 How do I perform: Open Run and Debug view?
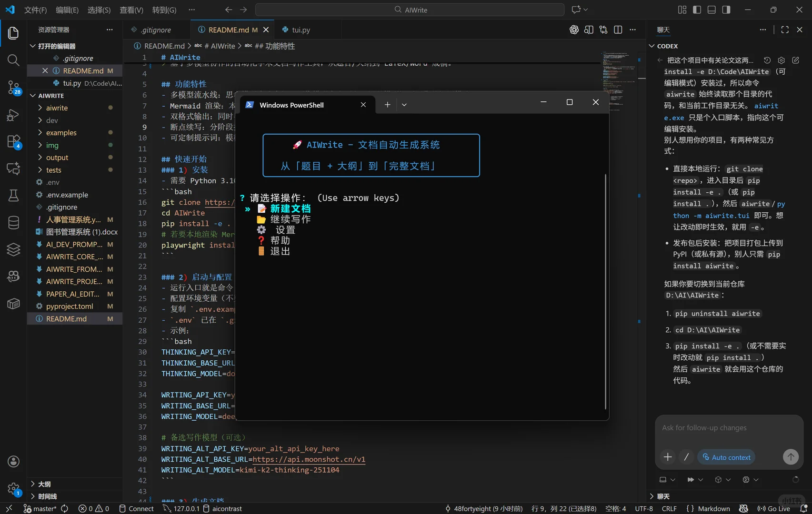pos(13,115)
